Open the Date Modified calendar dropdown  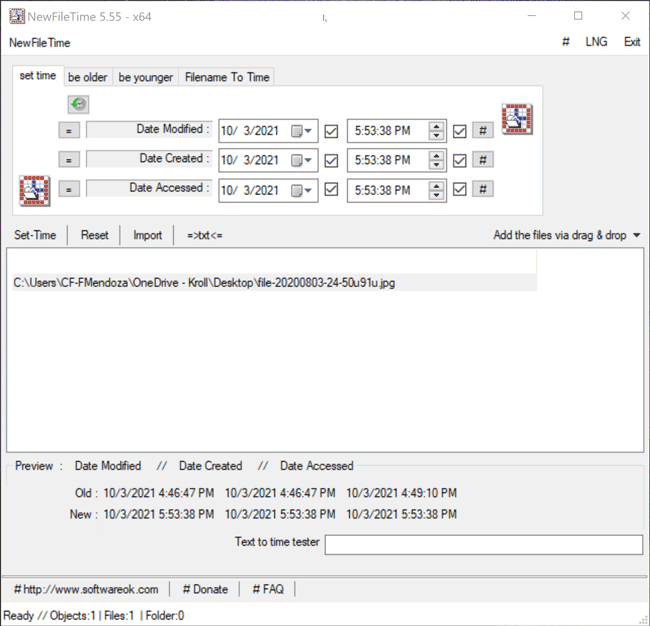(302, 131)
